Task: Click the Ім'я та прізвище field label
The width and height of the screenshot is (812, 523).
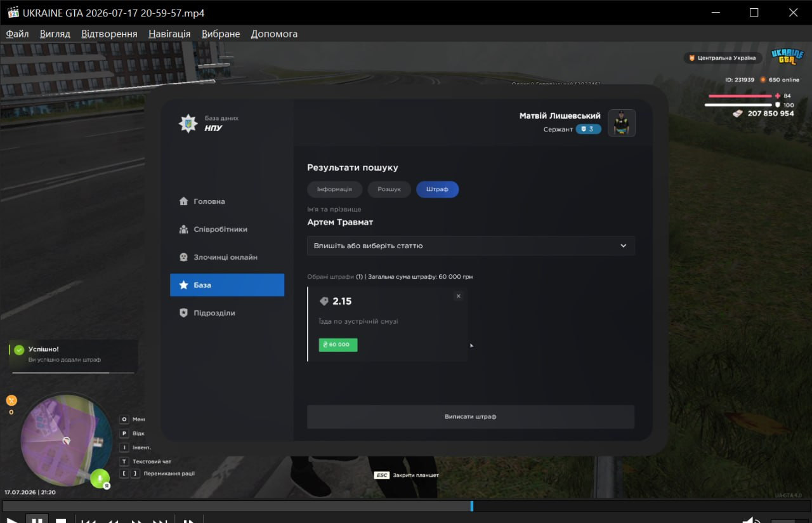Action: 334,209
